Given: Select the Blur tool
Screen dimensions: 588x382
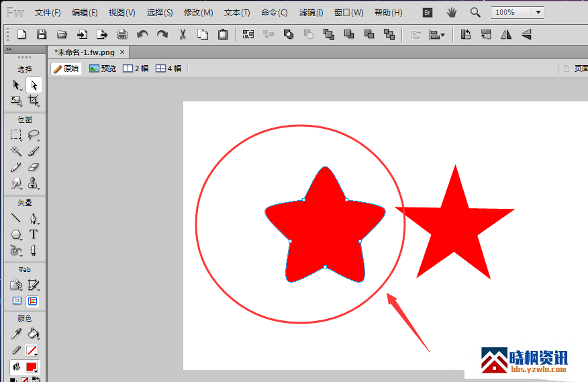Looking at the screenshot, I should 16,183.
